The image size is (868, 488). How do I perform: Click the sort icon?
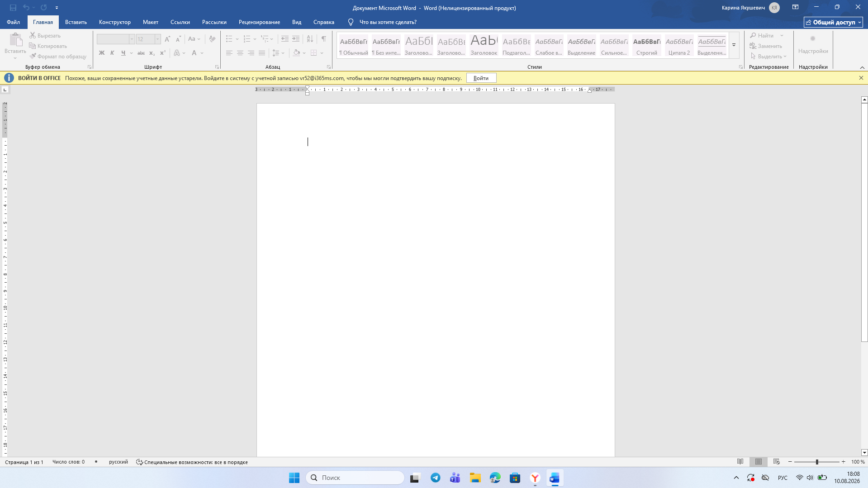310,39
